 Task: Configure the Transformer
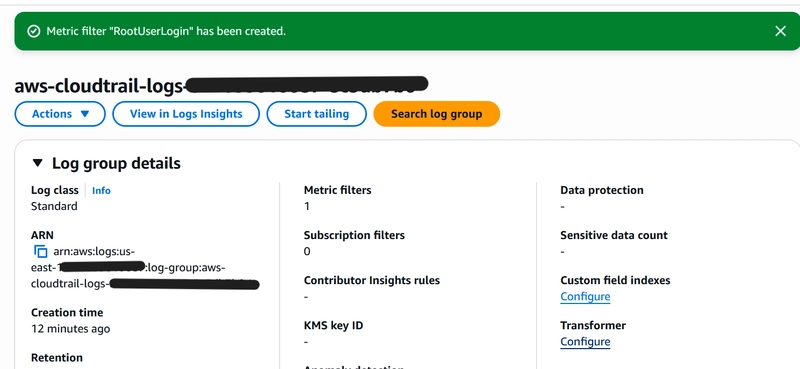click(585, 341)
